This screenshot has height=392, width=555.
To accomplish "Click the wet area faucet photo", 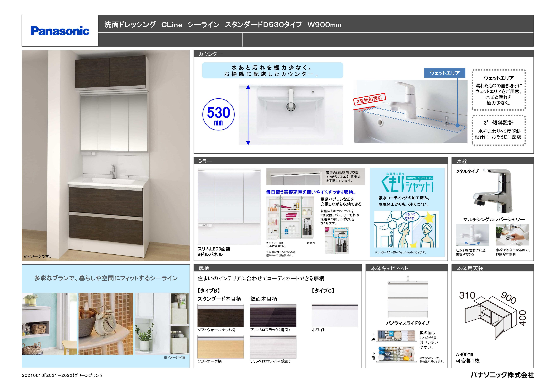I will (x=410, y=112).
